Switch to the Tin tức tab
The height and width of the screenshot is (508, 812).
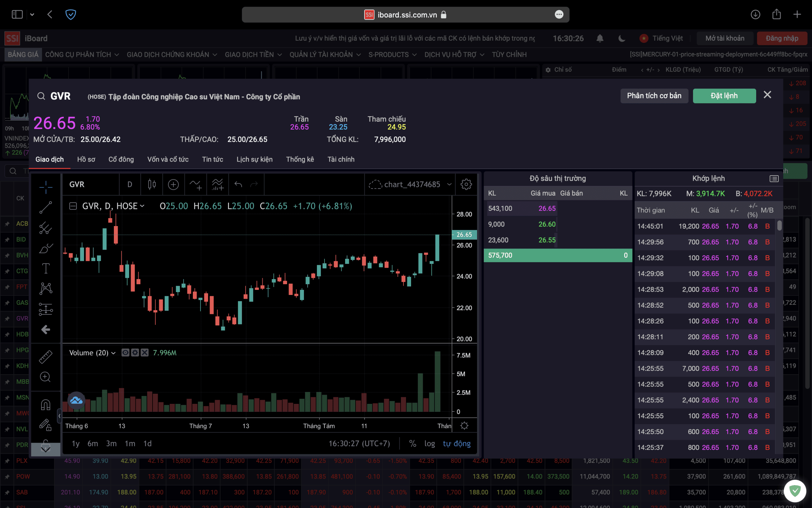(x=213, y=159)
